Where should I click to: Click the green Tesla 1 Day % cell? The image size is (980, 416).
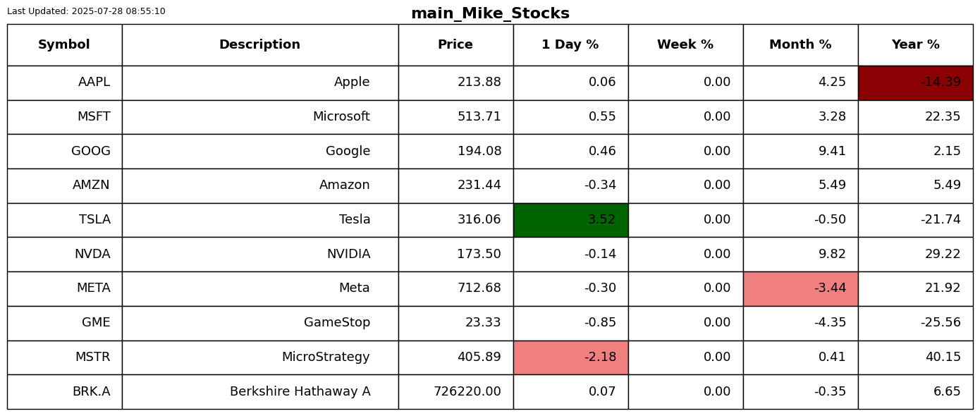[x=570, y=220]
